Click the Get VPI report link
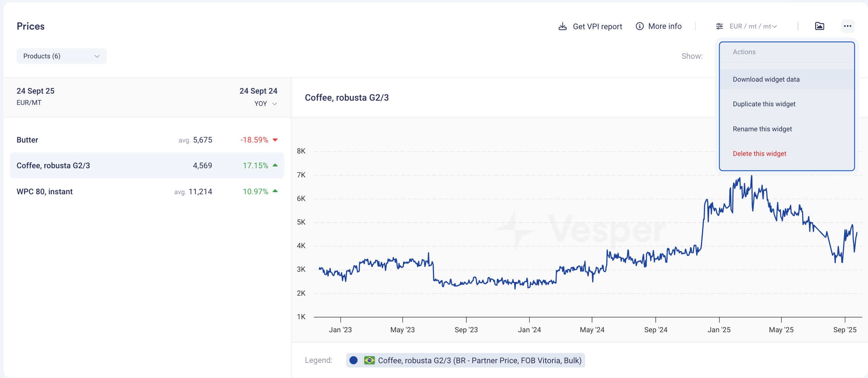Viewport: 868px width, 378px height. 597,26
